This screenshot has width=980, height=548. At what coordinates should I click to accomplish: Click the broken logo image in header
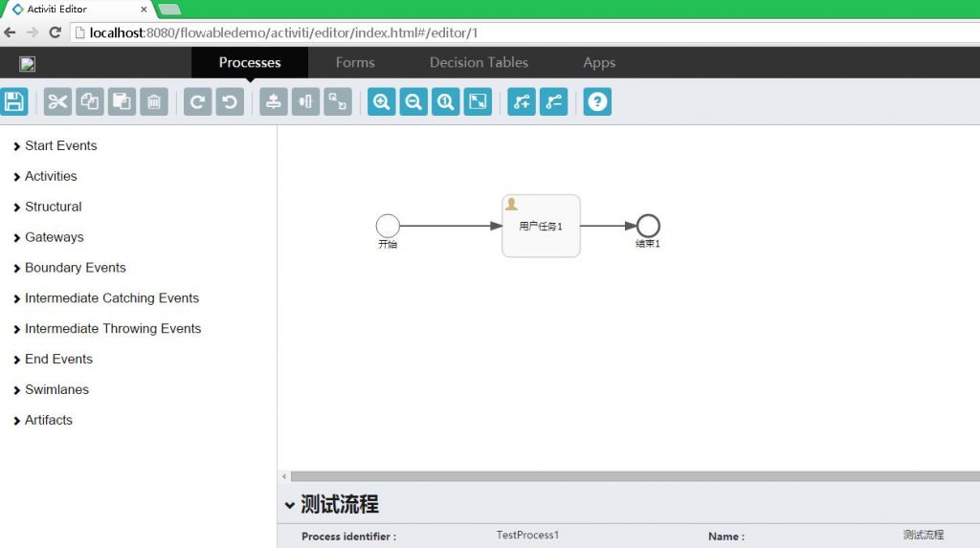pos(27,64)
